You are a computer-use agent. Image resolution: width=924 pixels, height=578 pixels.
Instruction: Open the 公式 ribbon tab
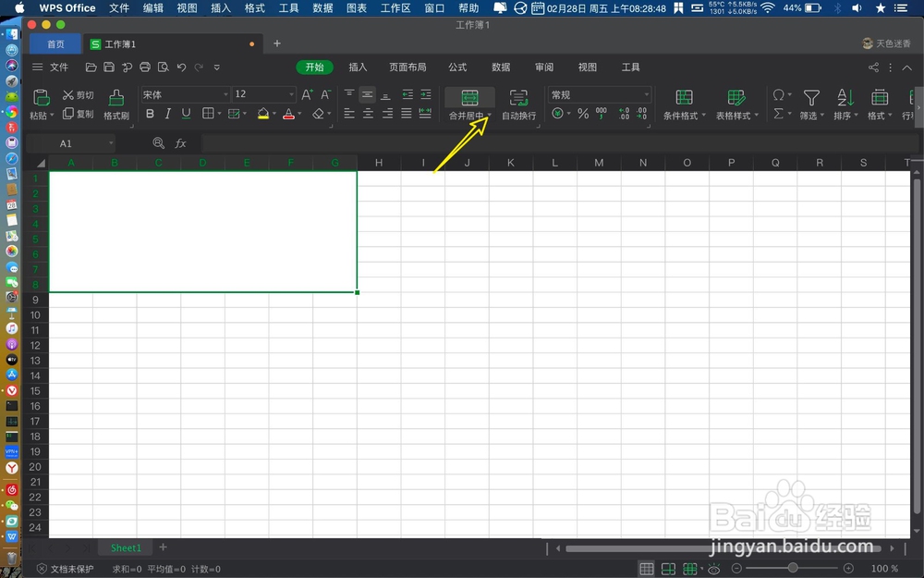click(457, 68)
